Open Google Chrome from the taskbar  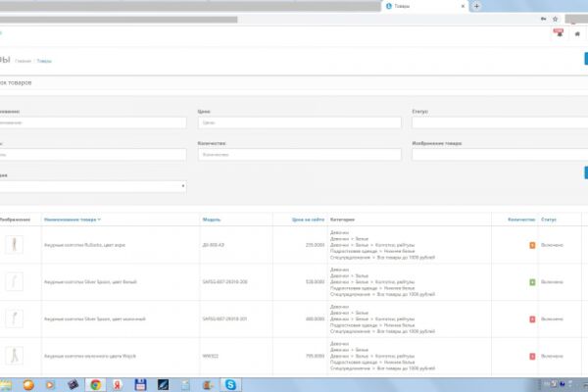pos(96,385)
